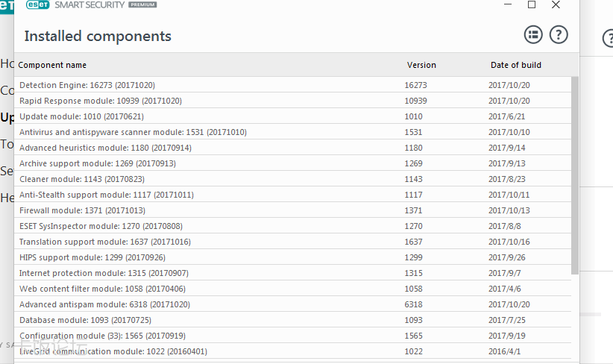Maximize the Installed components window
This screenshot has height=364, width=613.
click(x=532, y=5)
